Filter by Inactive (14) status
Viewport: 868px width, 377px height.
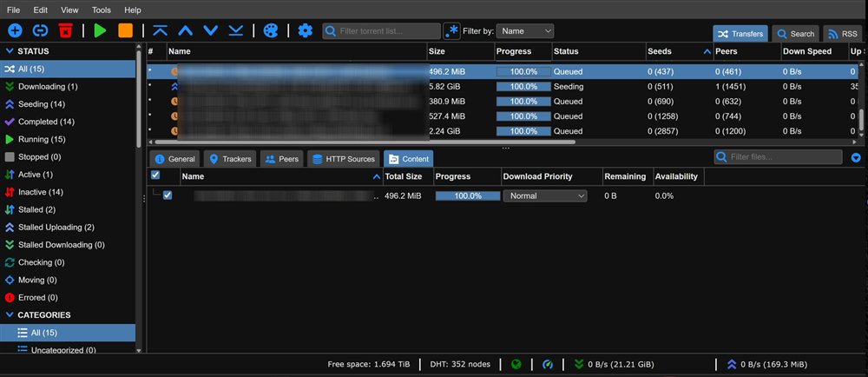41,192
